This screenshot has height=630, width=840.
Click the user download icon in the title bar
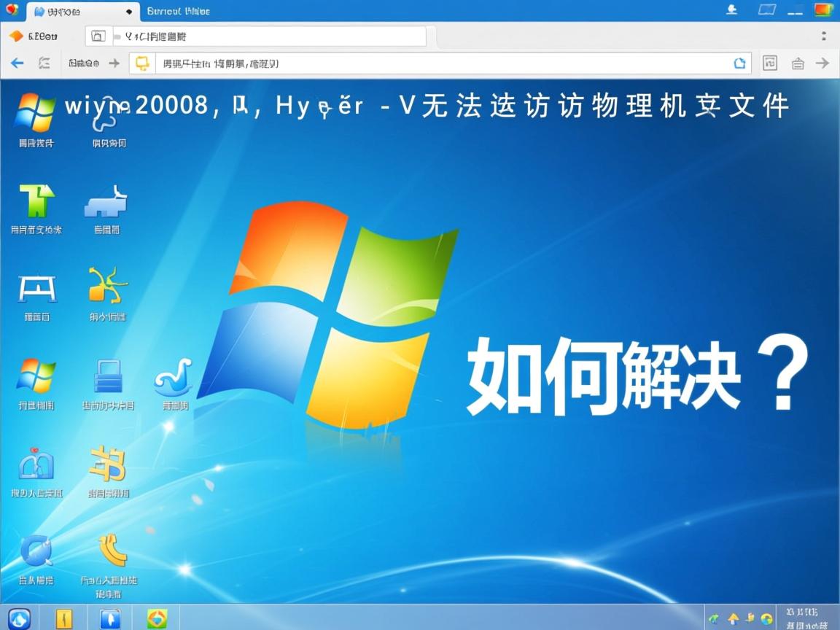pyautogui.click(x=732, y=10)
